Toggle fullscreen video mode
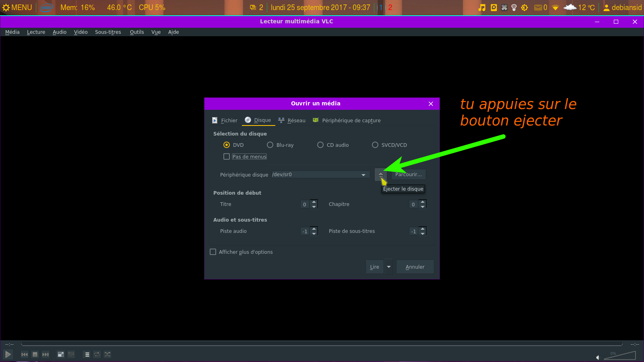Viewport: 644px width, 362px height. click(x=61, y=354)
